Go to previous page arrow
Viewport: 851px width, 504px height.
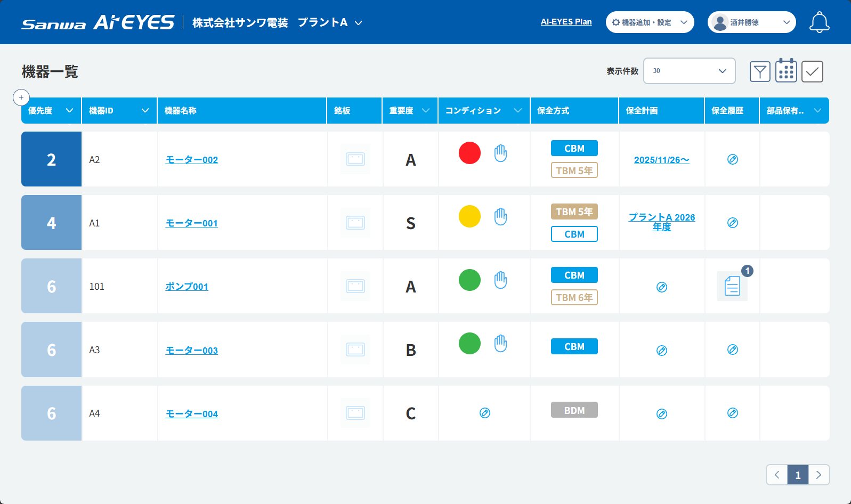(777, 475)
